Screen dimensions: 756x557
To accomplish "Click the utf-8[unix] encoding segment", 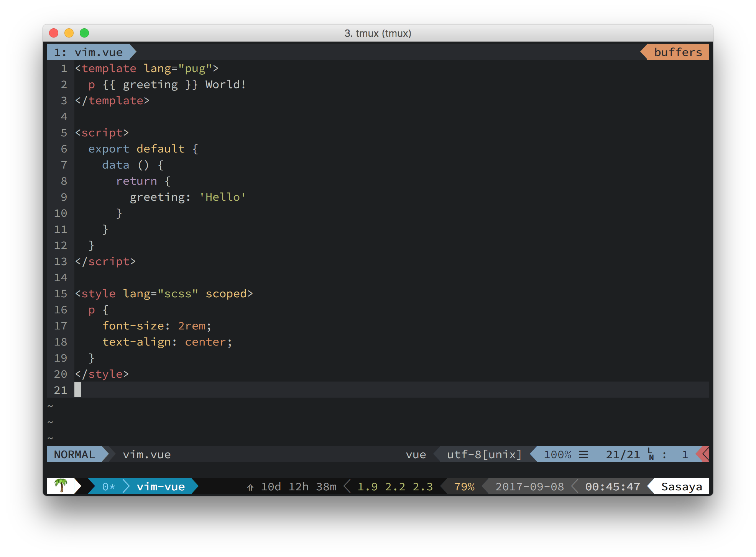I will click(x=484, y=454).
